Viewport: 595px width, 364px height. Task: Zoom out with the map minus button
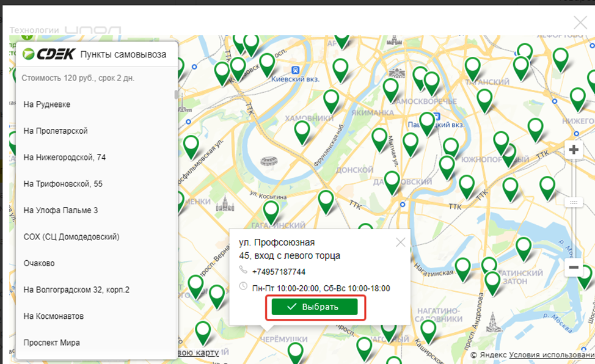tap(573, 268)
